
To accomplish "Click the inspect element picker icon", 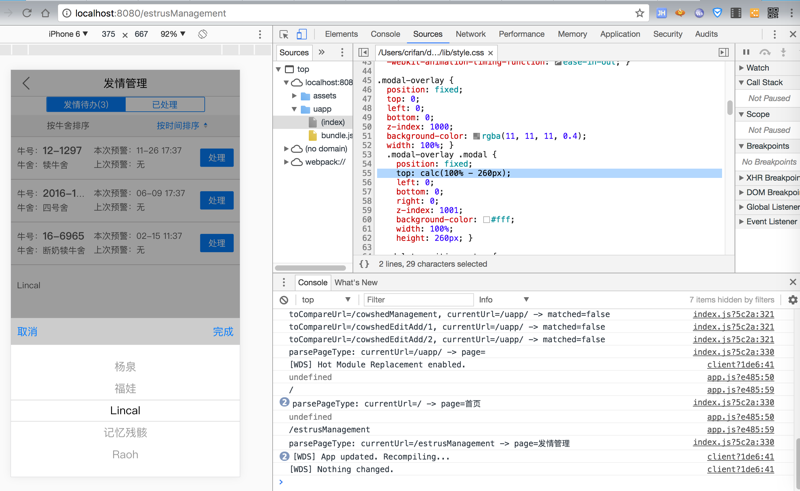I will [284, 34].
